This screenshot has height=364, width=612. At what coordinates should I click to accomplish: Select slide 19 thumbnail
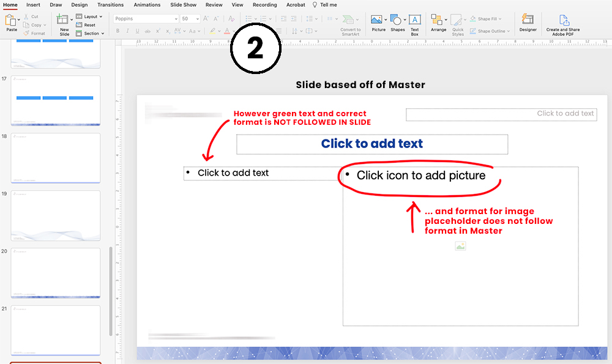point(56,215)
